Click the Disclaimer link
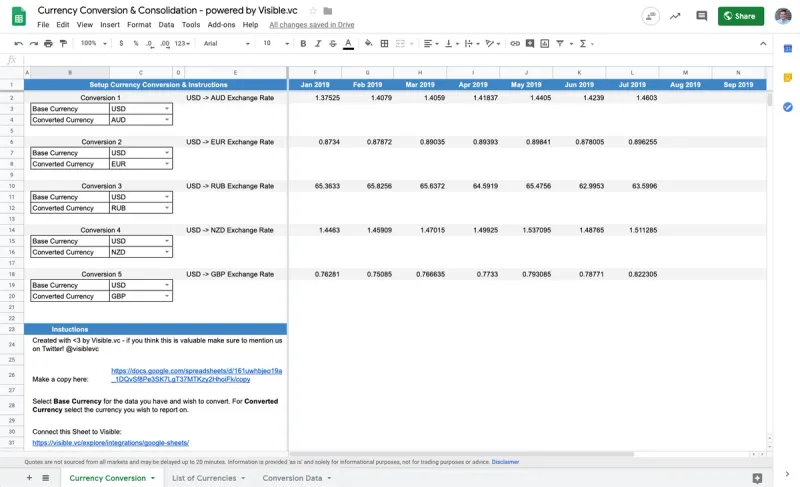This screenshot has width=800, height=487. (x=505, y=462)
